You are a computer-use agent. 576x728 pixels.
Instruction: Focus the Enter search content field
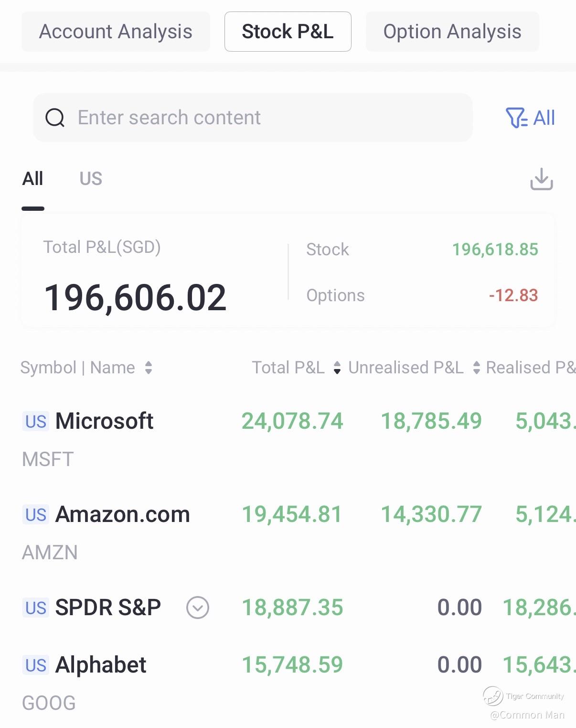coord(253,118)
